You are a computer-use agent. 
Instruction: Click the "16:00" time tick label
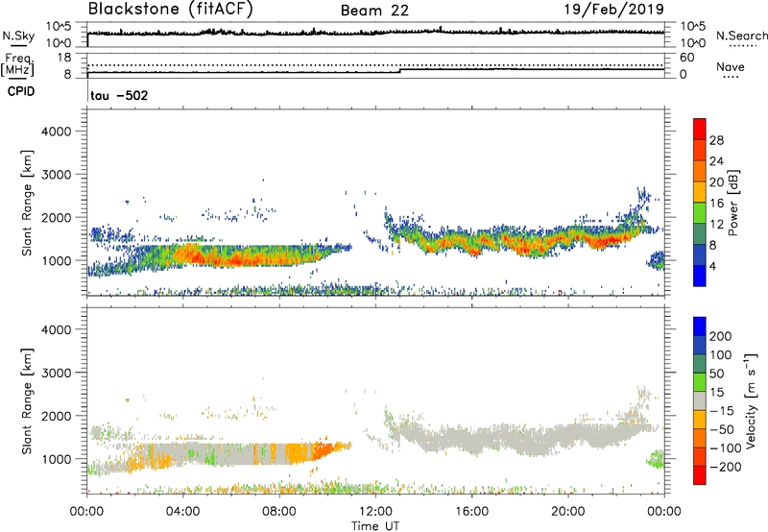click(471, 512)
